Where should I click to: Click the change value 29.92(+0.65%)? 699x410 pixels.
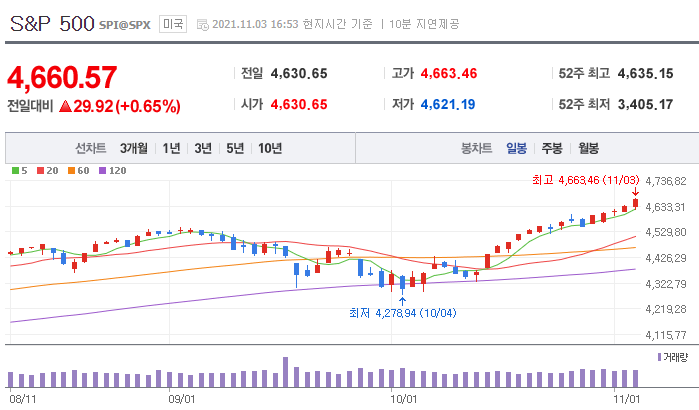pyautogui.click(x=127, y=106)
